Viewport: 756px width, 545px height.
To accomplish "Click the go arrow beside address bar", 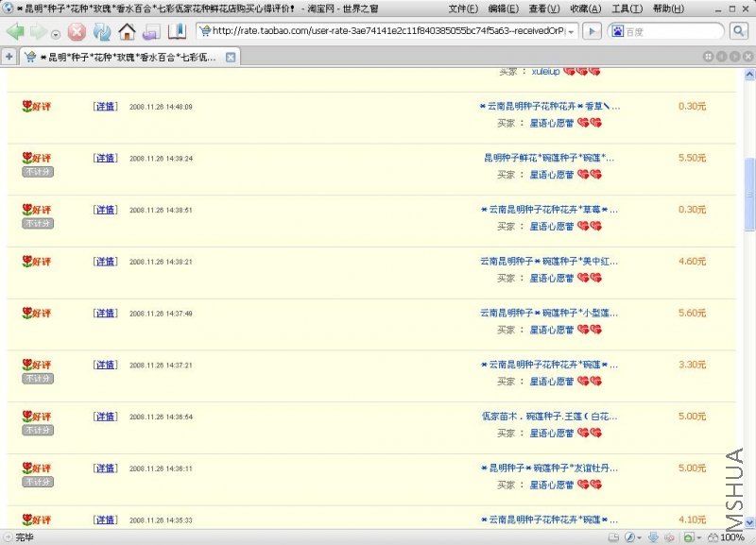I will 592,32.
